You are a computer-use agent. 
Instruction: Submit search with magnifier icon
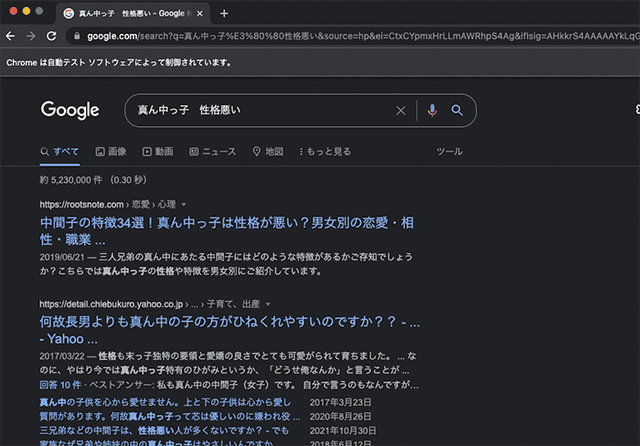click(x=457, y=110)
